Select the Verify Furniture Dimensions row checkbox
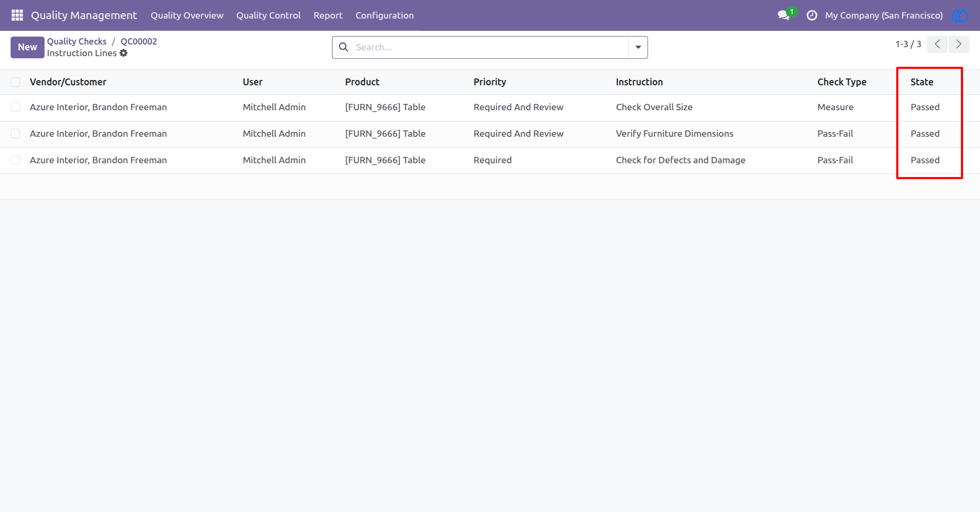 click(x=15, y=134)
